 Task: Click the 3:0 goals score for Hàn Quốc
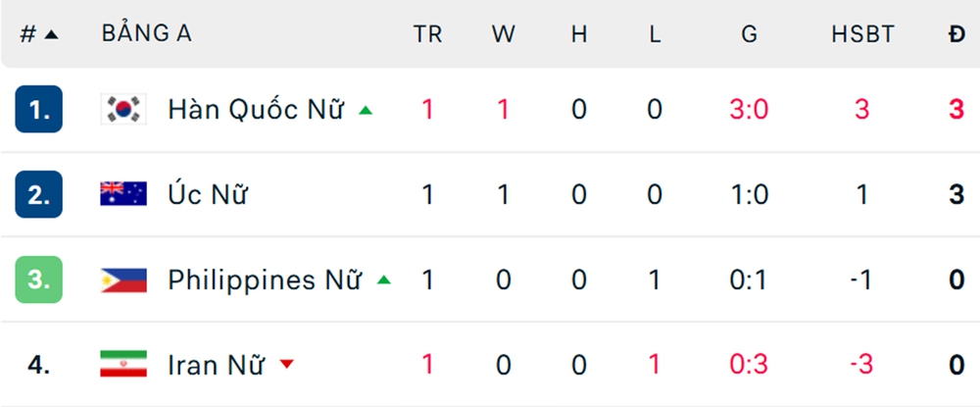tap(749, 109)
